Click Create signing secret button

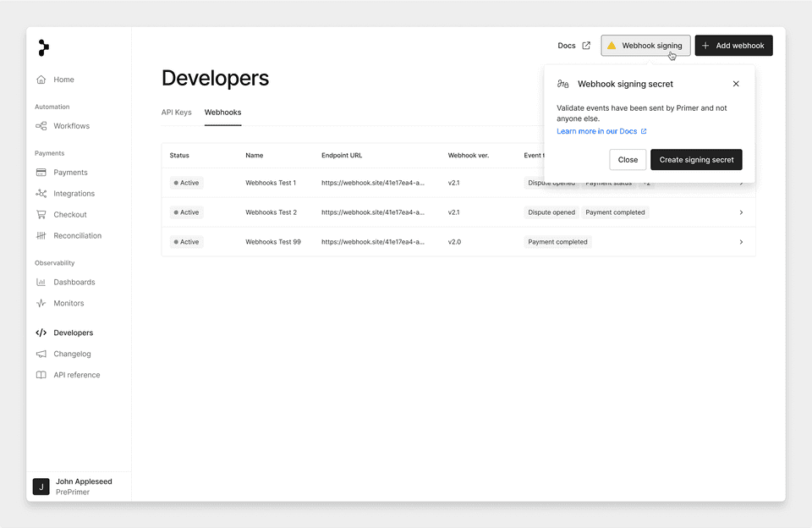click(696, 160)
